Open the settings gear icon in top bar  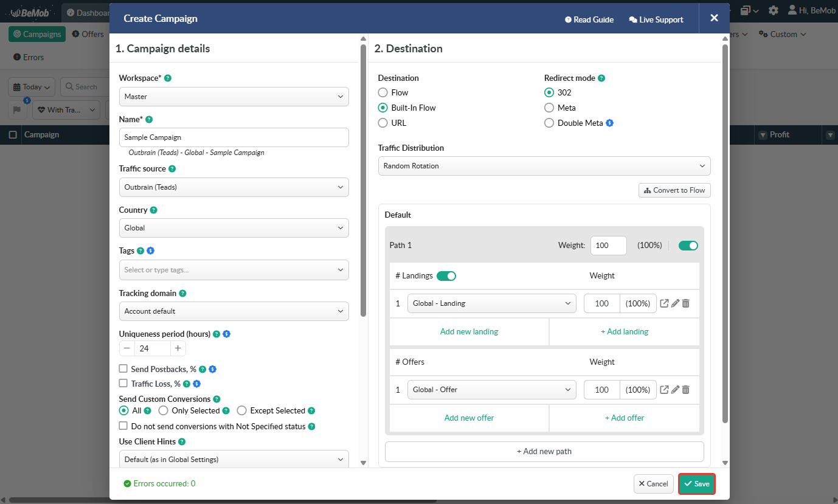pyautogui.click(x=774, y=10)
